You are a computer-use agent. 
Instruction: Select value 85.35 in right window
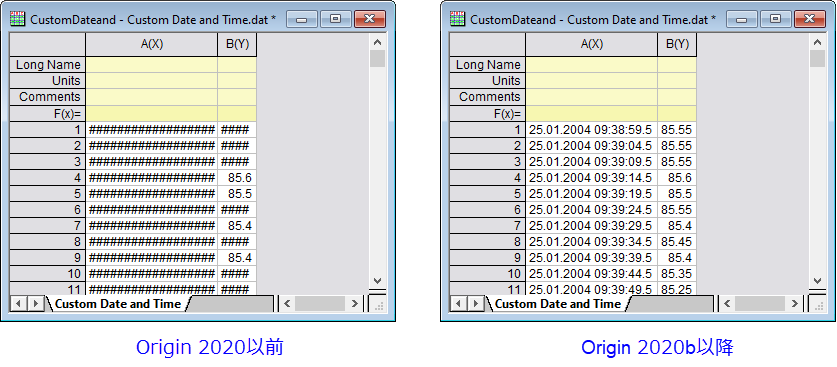coord(677,274)
